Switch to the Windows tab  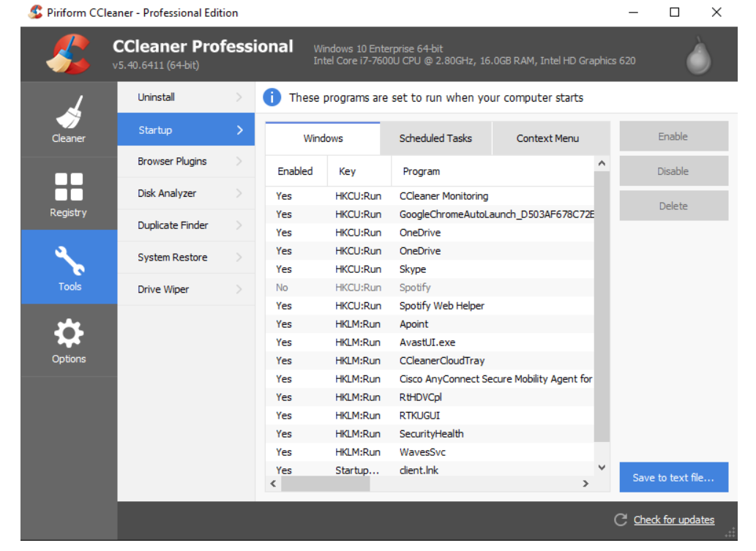click(323, 138)
